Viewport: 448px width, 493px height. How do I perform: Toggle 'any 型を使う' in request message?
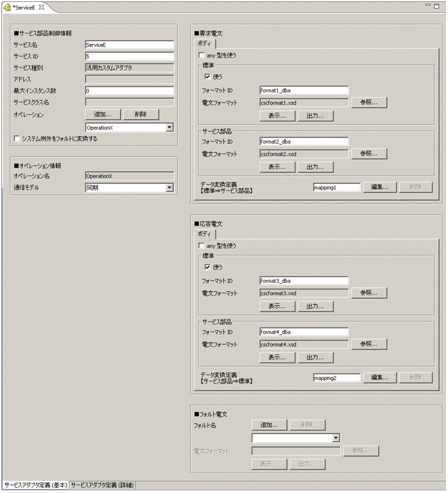click(201, 55)
